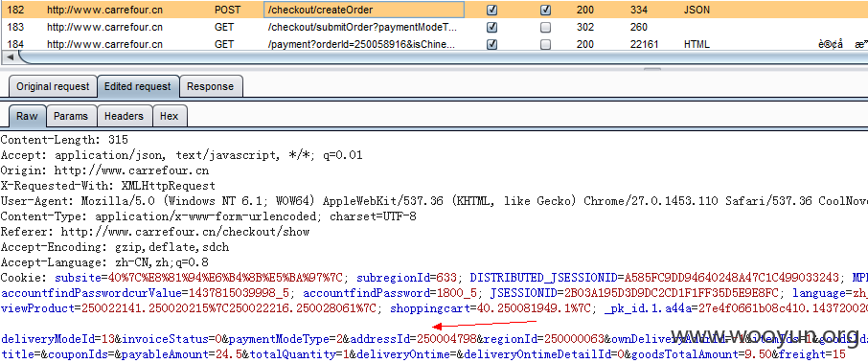This screenshot has width=868, height=363.
Task: Click the 22161 length cell
Action: [x=645, y=44]
